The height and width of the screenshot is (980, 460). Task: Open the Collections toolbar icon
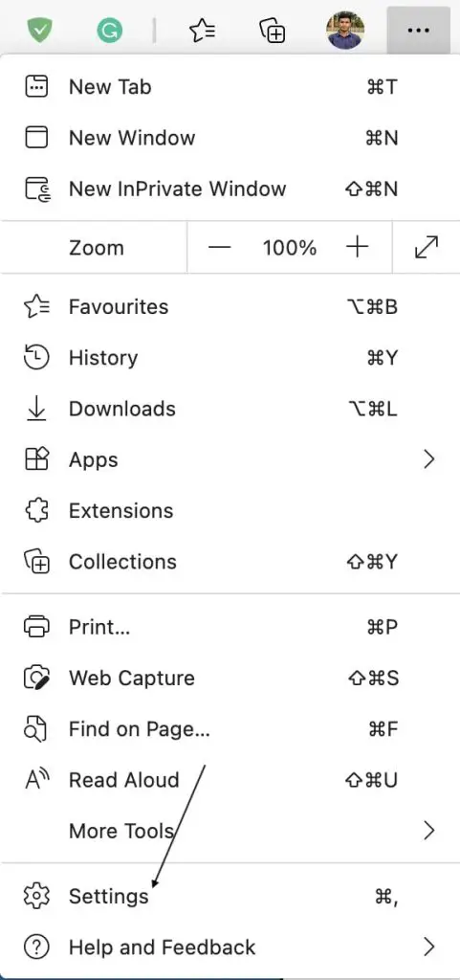click(x=273, y=30)
